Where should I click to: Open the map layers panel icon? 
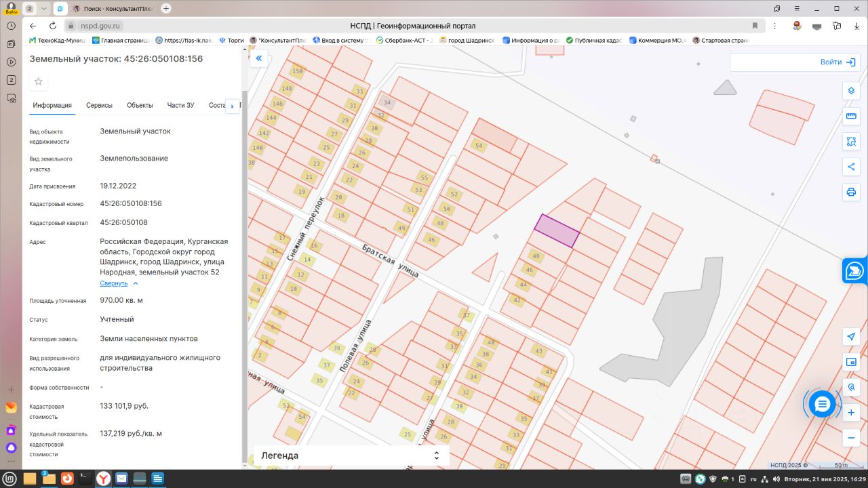click(x=851, y=91)
